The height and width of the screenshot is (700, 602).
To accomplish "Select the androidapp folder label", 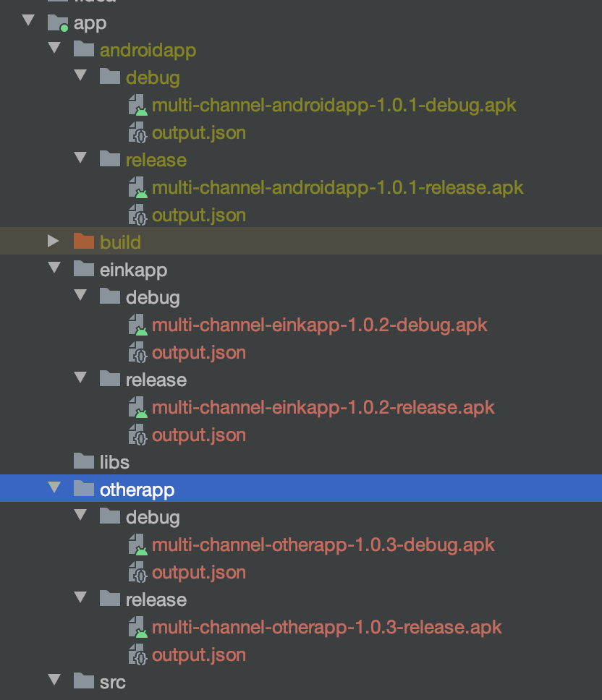I will point(148,51).
